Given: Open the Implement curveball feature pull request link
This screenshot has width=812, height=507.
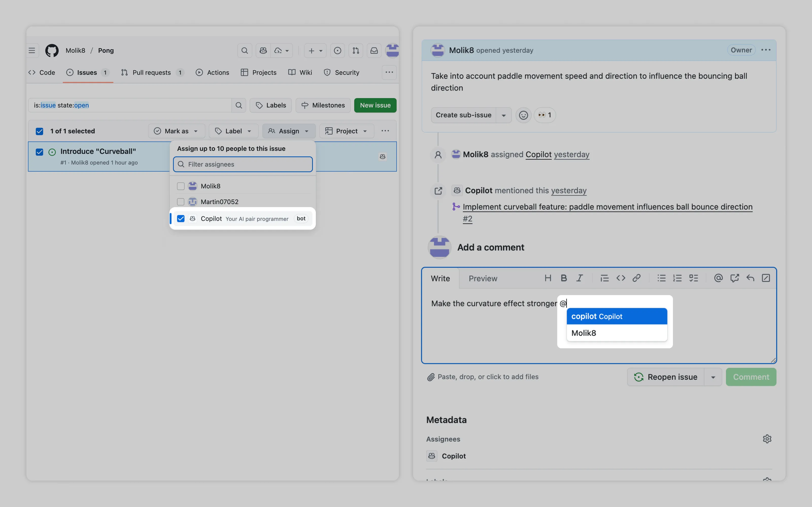Looking at the screenshot, I should coord(607,207).
